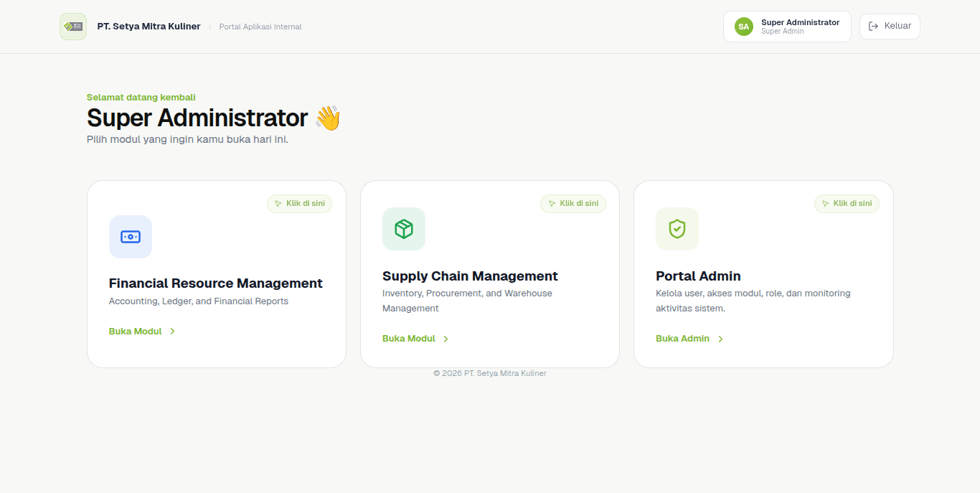Click the '© 2026 PT. Setya Mitra Kuliner' footer
This screenshot has height=493, width=980.
[x=490, y=373]
